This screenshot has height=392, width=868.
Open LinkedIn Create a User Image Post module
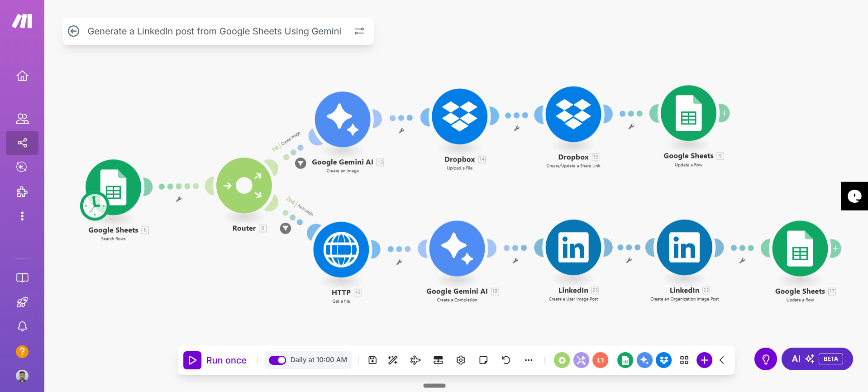[x=573, y=248]
